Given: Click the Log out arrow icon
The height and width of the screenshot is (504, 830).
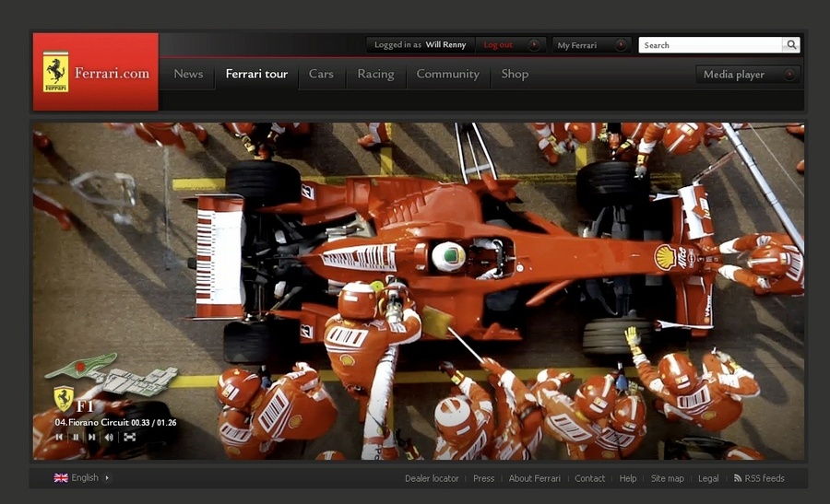Looking at the screenshot, I should [533, 44].
